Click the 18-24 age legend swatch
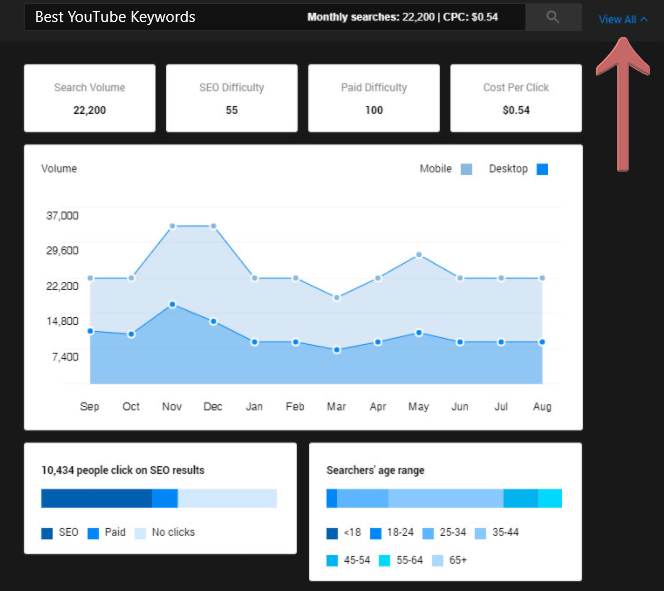664x591 pixels. (x=376, y=533)
